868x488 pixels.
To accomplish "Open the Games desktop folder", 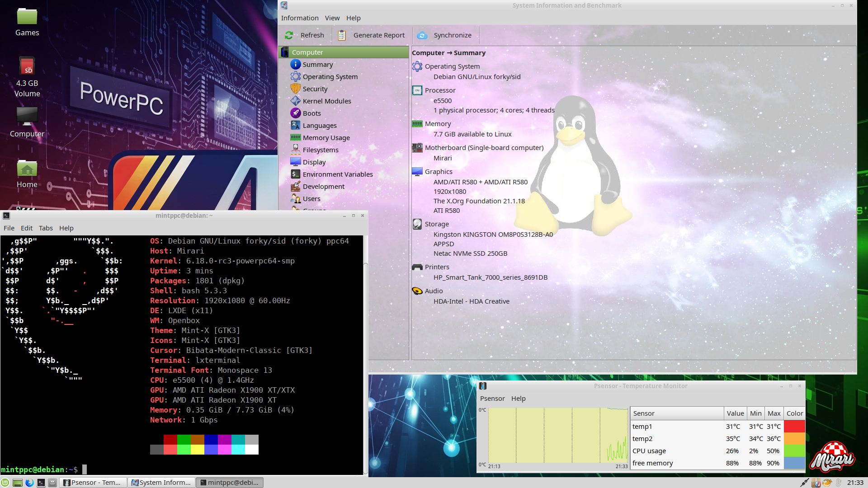I will [27, 18].
